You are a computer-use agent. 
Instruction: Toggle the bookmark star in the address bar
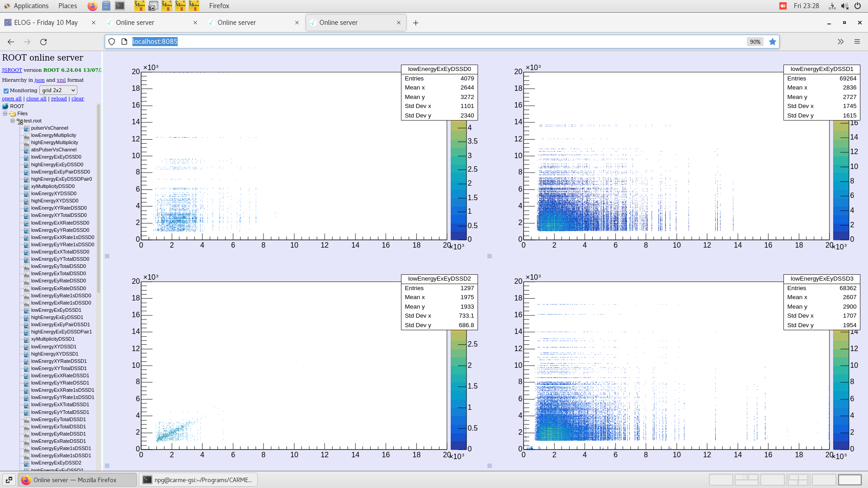point(773,42)
